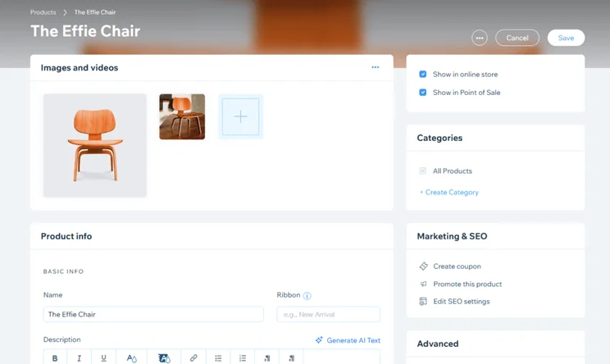
Task: Click the Ribbon input field
Action: pyautogui.click(x=328, y=314)
